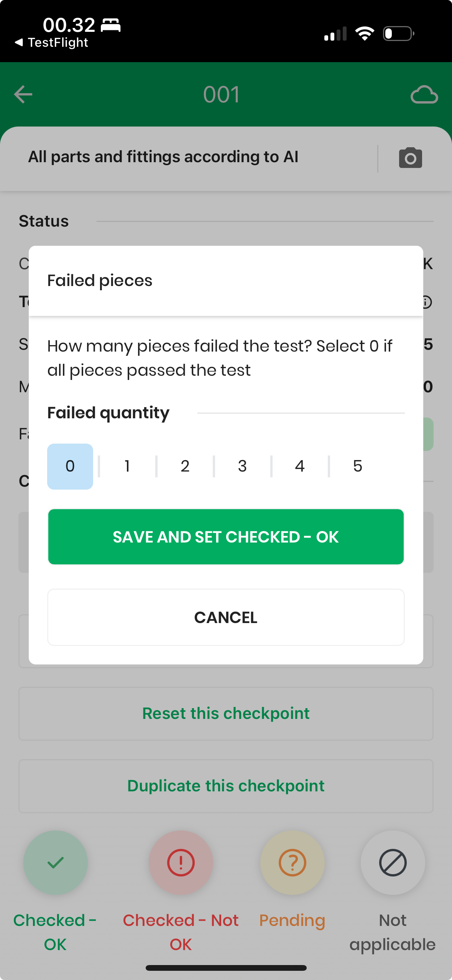The height and width of the screenshot is (980, 452).
Task: Tap the red Checked - Not OK icon
Action: (181, 863)
